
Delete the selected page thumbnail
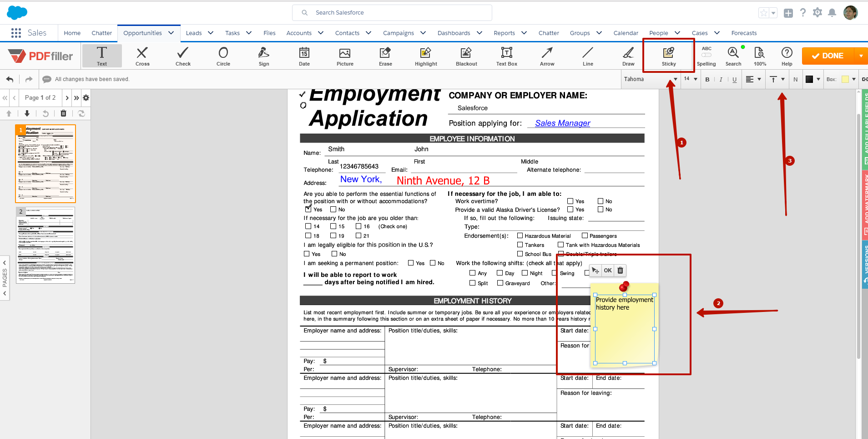pos(63,113)
